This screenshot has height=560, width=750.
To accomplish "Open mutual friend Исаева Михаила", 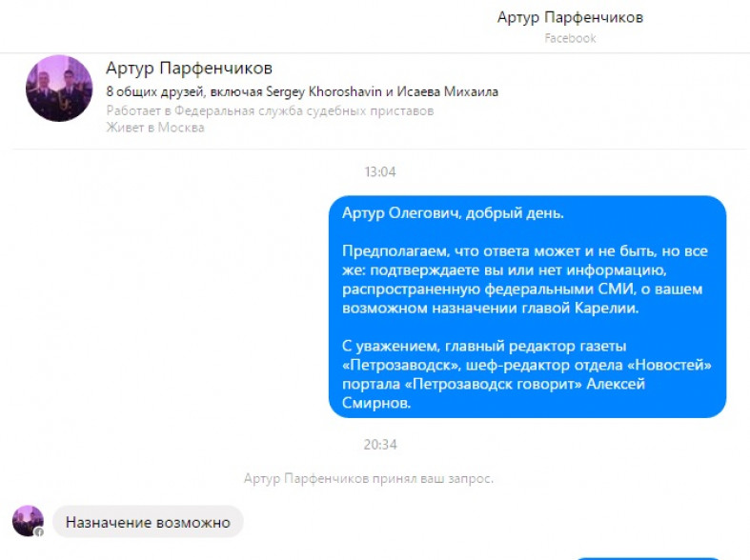I will pyautogui.click(x=448, y=92).
